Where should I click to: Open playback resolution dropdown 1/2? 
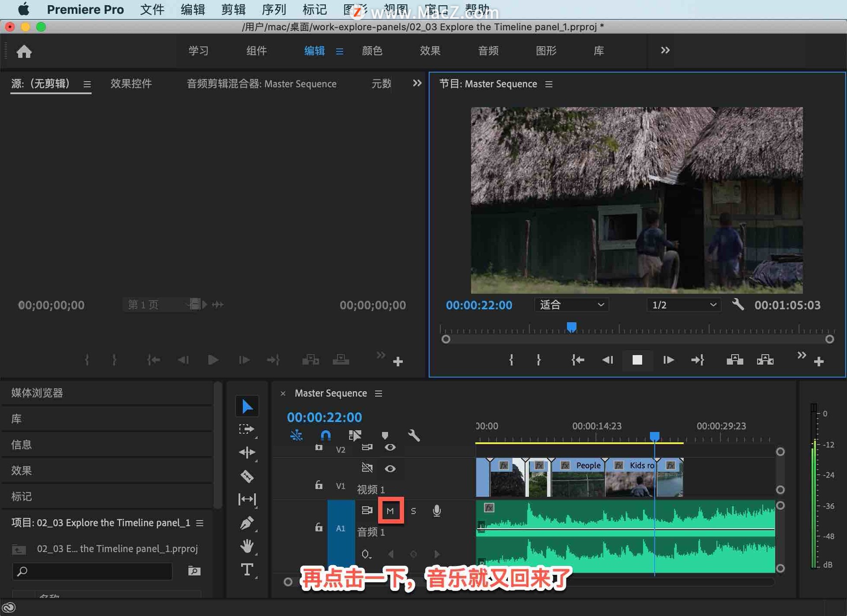(x=684, y=305)
